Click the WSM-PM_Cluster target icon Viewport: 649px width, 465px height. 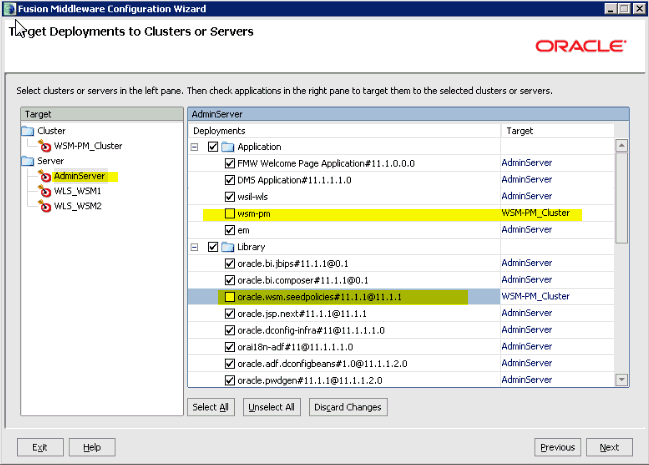coord(45,146)
